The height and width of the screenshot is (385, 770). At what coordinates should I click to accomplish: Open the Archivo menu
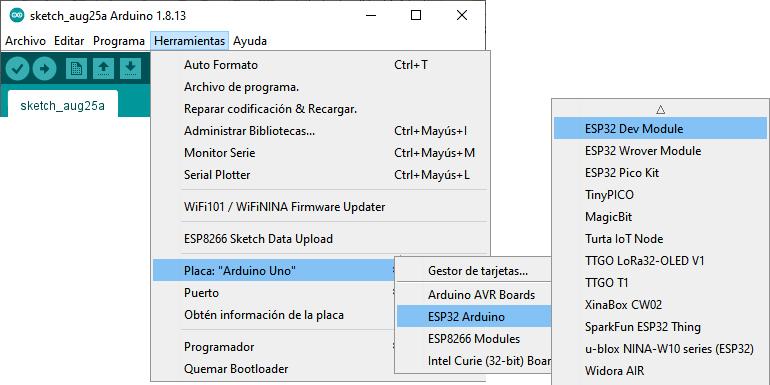[25, 41]
